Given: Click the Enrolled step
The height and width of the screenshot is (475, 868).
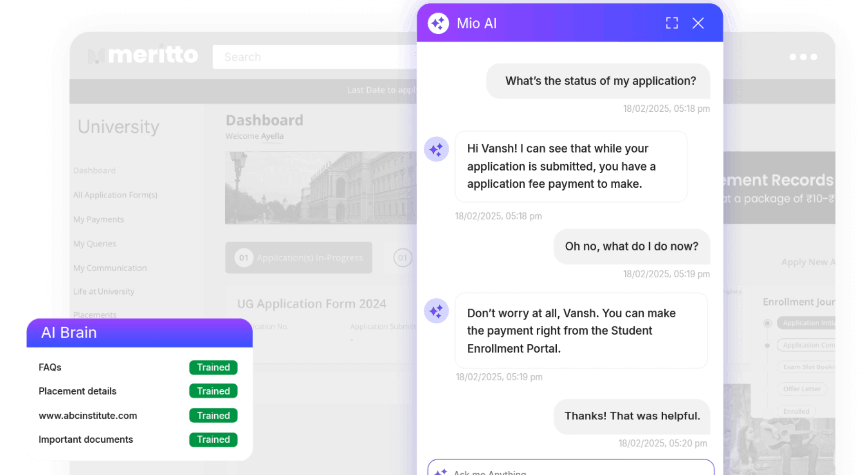Looking at the screenshot, I should 796,411.
